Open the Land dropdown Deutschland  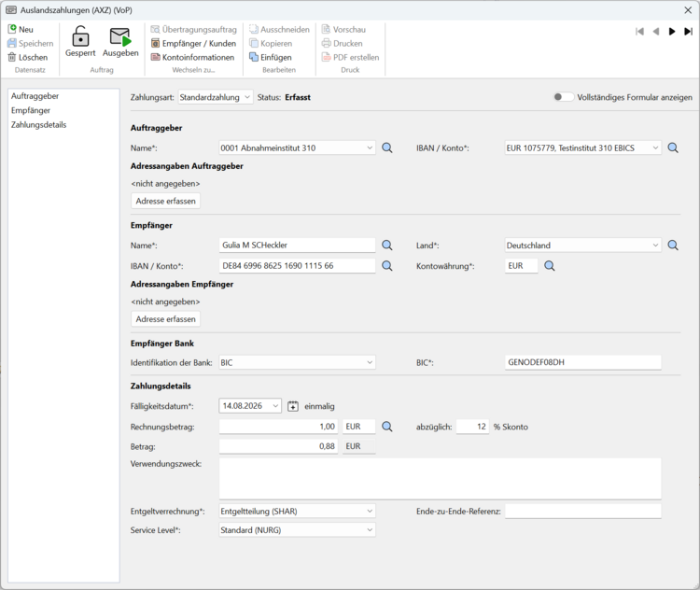coord(582,246)
